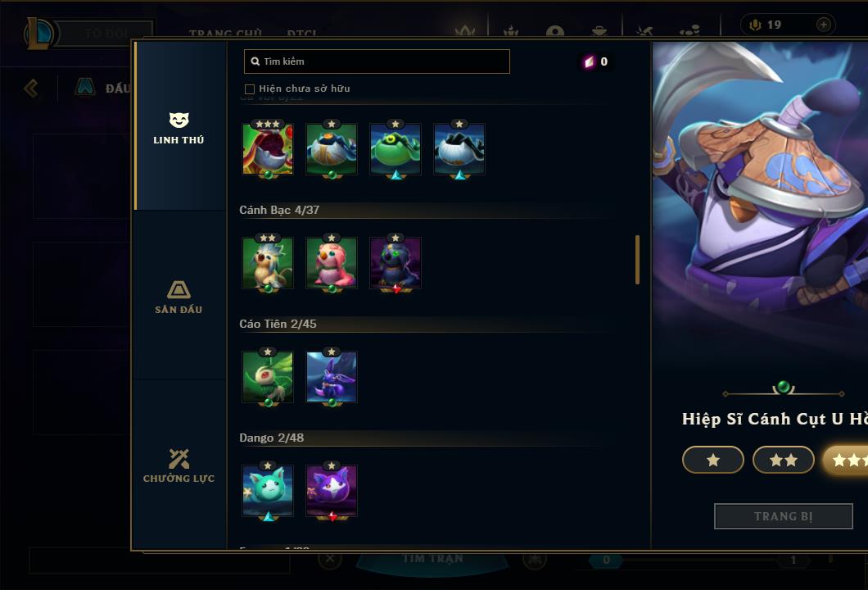Select the one-star tier button
The height and width of the screenshot is (590, 868).
click(x=713, y=460)
